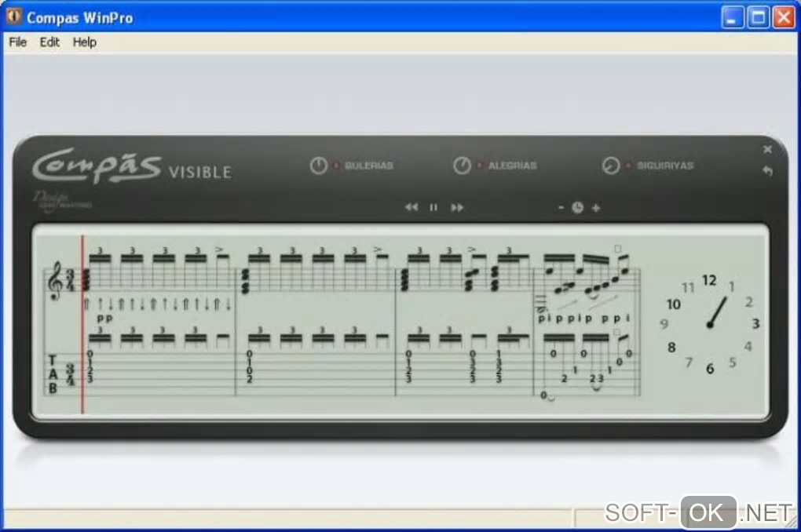Image resolution: width=801 pixels, height=532 pixels.
Task: Pause the compas playback
Action: (433, 207)
